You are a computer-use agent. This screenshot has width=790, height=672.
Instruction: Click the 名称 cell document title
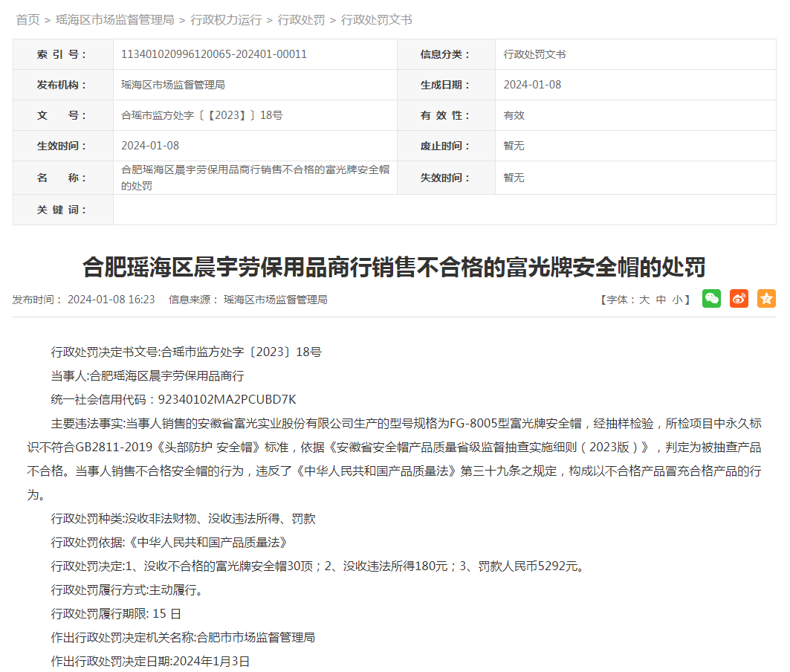point(256,178)
